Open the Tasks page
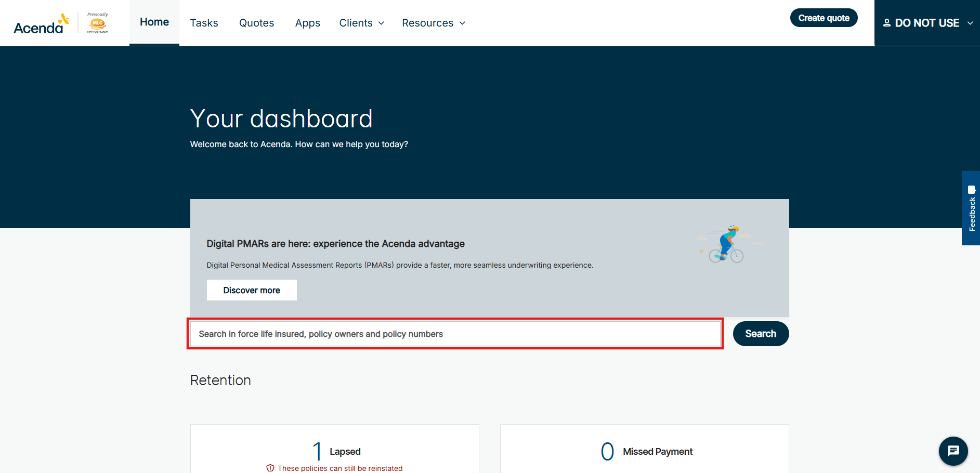980x473 pixels. 204,23
